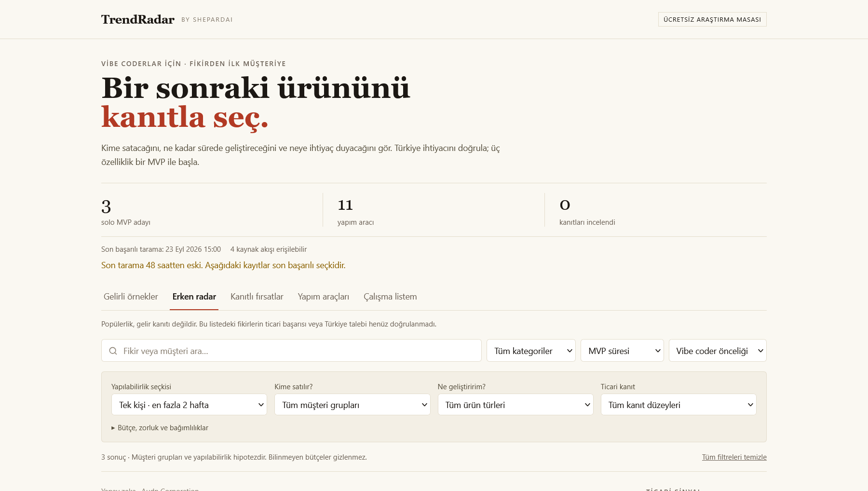The image size is (868, 491).
Task: Go to the Kanıtlı fırsatlar tab
Action: point(257,297)
